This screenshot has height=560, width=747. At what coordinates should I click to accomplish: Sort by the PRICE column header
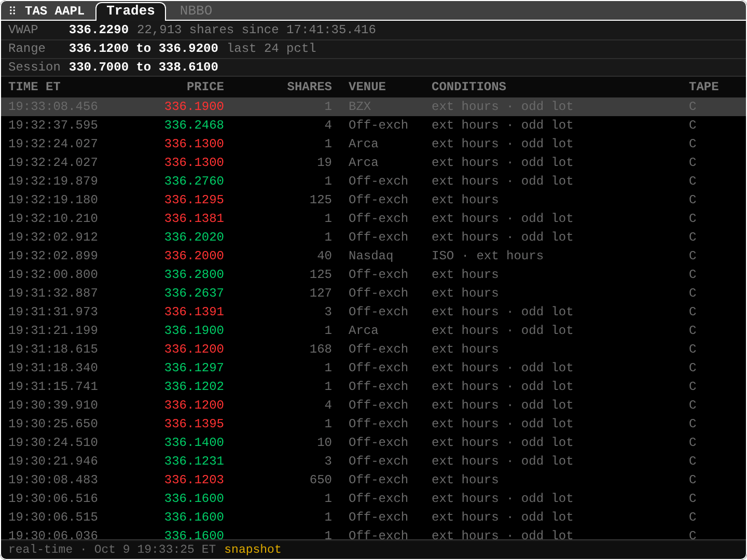point(205,87)
